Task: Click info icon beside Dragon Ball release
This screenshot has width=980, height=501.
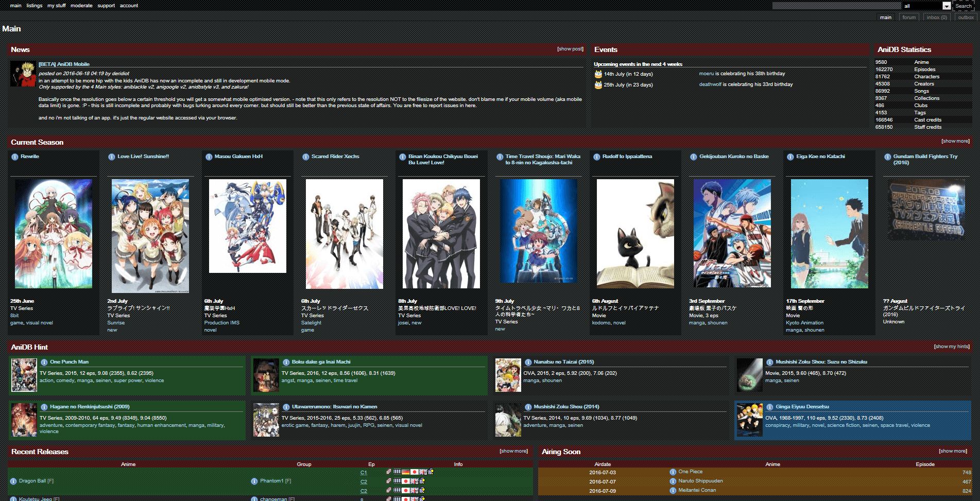Action: (13, 481)
